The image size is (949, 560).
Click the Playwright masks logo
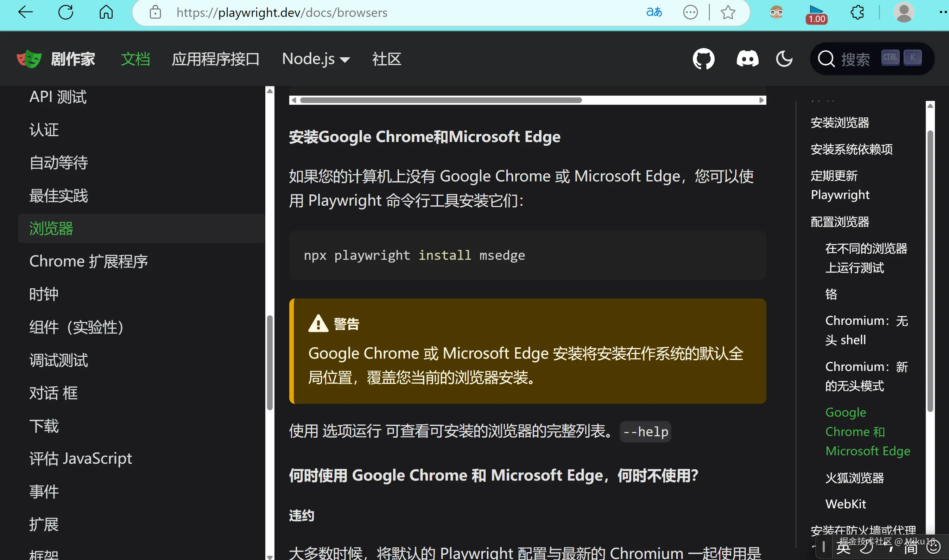tap(29, 59)
